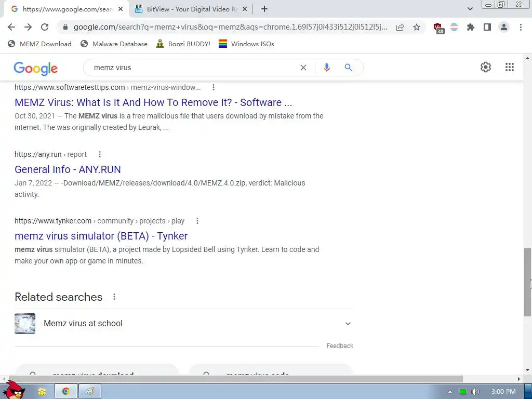This screenshot has width=532, height=399.
Task: Open Google search settings gear
Action: 486,67
